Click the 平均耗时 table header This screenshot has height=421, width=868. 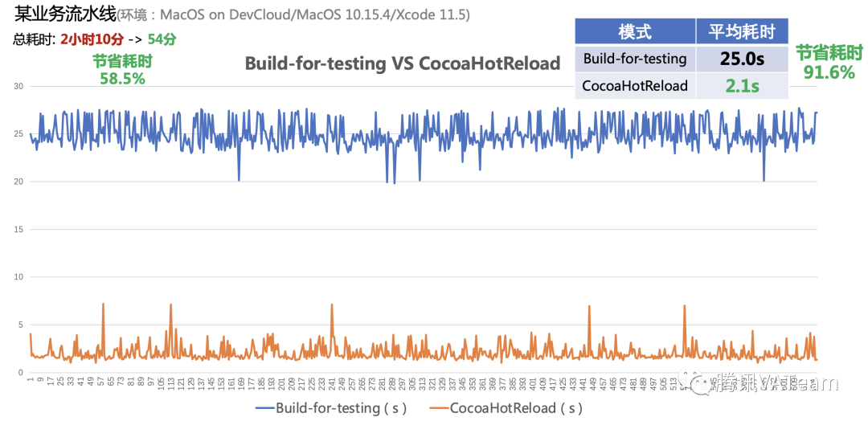741,31
